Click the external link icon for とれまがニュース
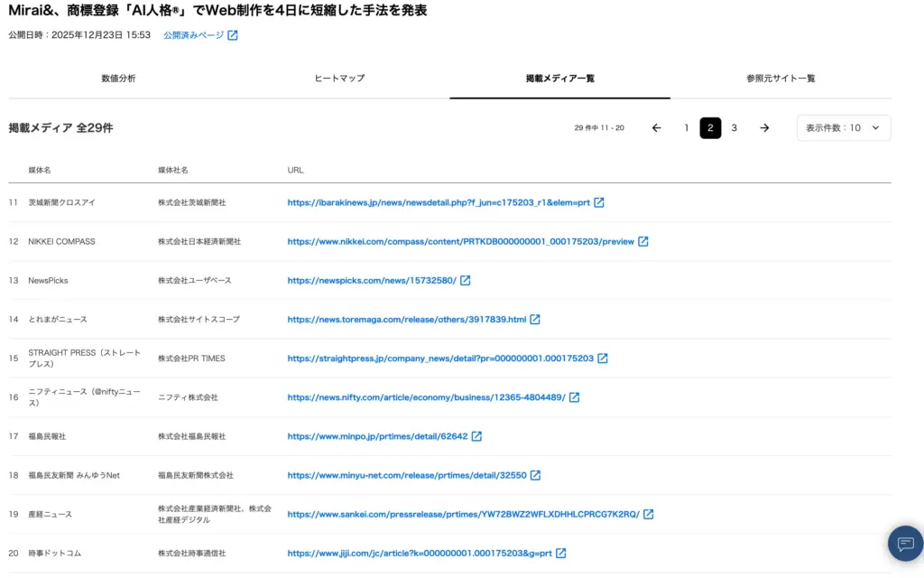Image resolution: width=924 pixels, height=578 pixels. pos(536,319)
